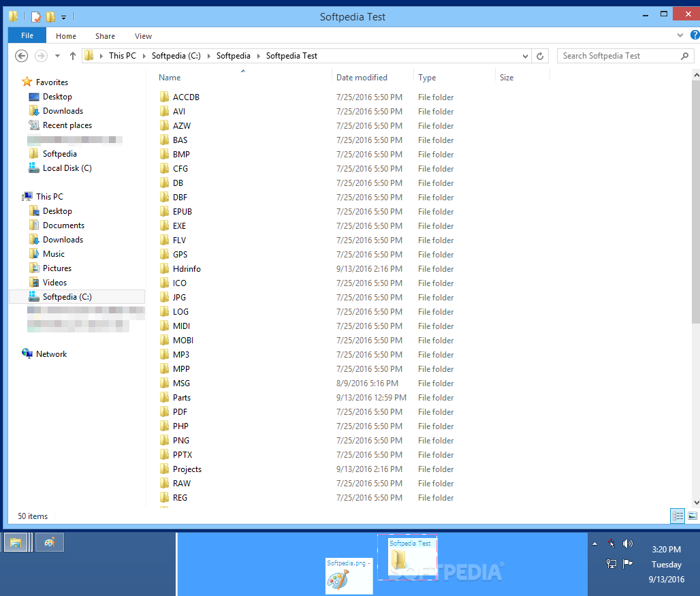Expand the ribbon with the chevron
The width and height of the screenshot is (700, 596).
pos(680,35)
